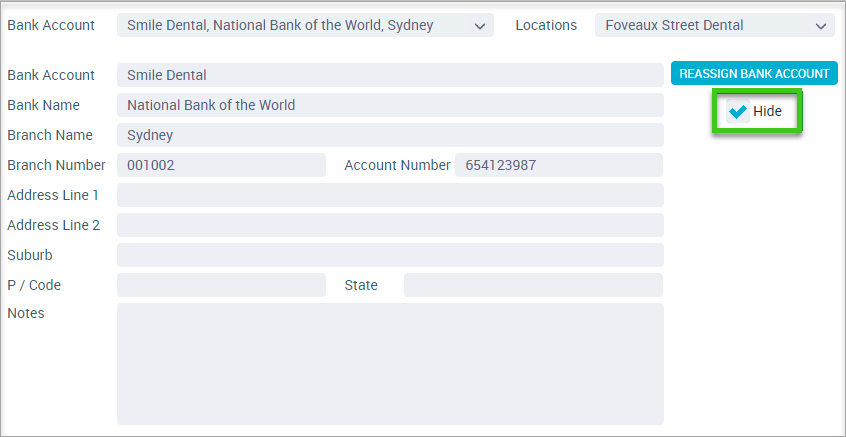Click the P / Code label
This screenshot has width=846, height=437.
(34, 285)
